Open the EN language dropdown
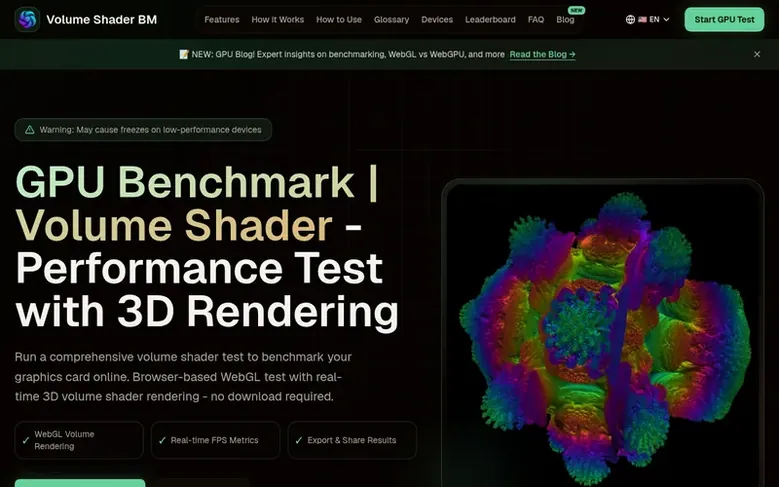The width and height of the screenshot is (779, 487). [x=648, y=19]
